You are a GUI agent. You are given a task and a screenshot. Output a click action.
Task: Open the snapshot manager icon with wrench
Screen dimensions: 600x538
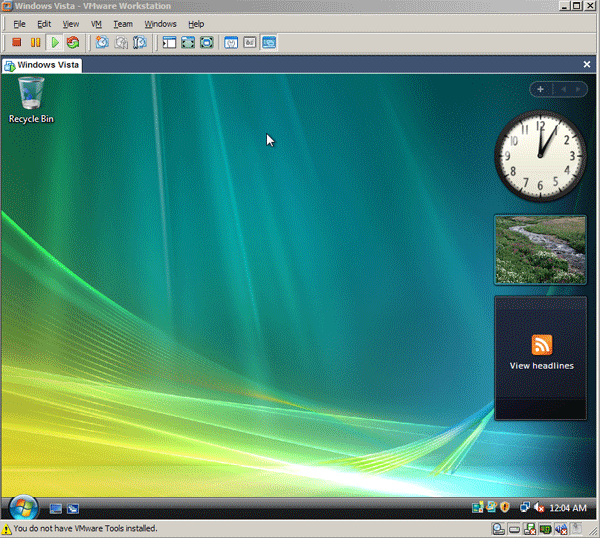[x=140, y=42]
